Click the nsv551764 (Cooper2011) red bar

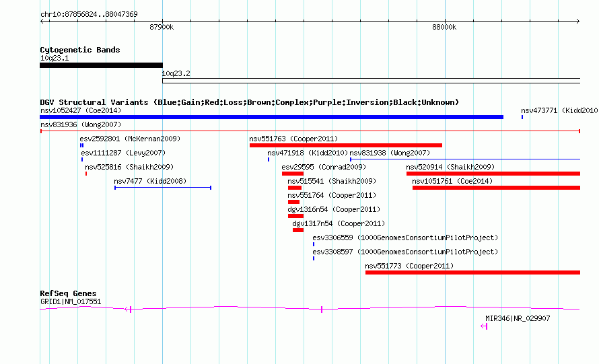pos(293,202)
